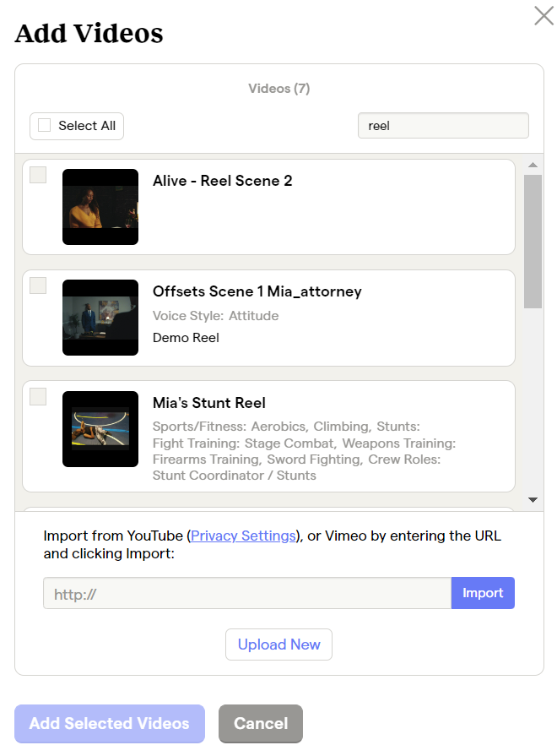Select the title Mia's Stunt Reel
Viewport: 557px width, 756px height.
click(209, 403)
